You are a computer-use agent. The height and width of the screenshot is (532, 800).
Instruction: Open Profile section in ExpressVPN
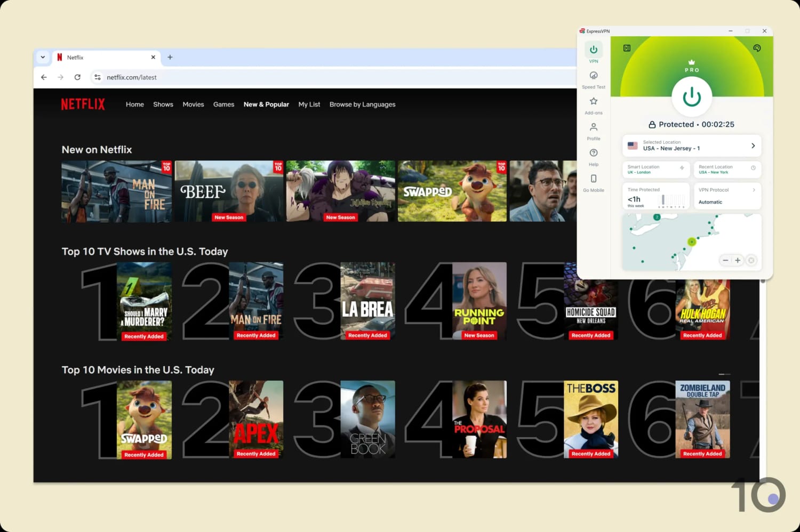[x=594, y=131]
